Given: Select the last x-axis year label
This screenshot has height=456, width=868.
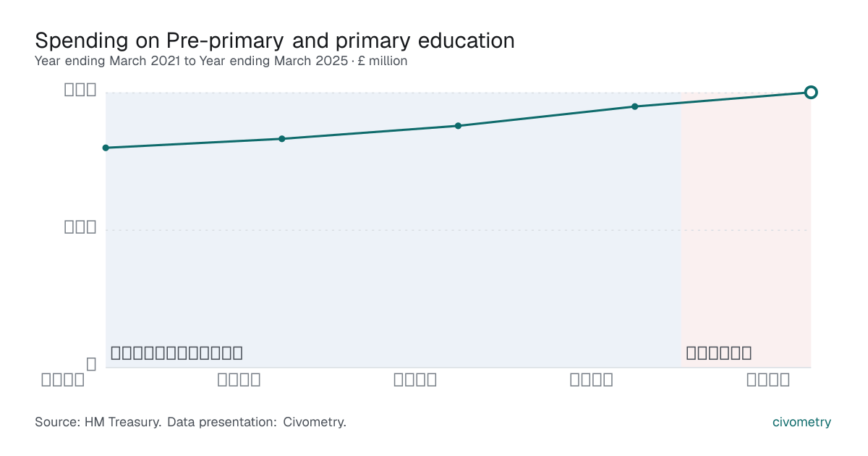Looking at the screenshot, I should click(768, 379).
